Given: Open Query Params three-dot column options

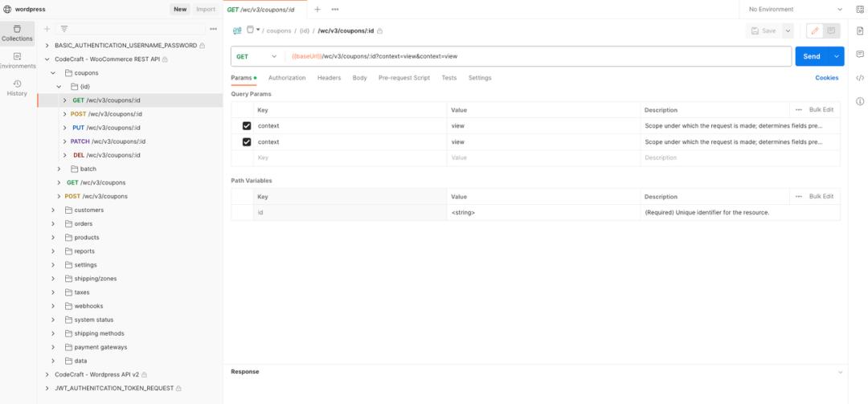Looking at the screenshot, I should click(798, 109).
